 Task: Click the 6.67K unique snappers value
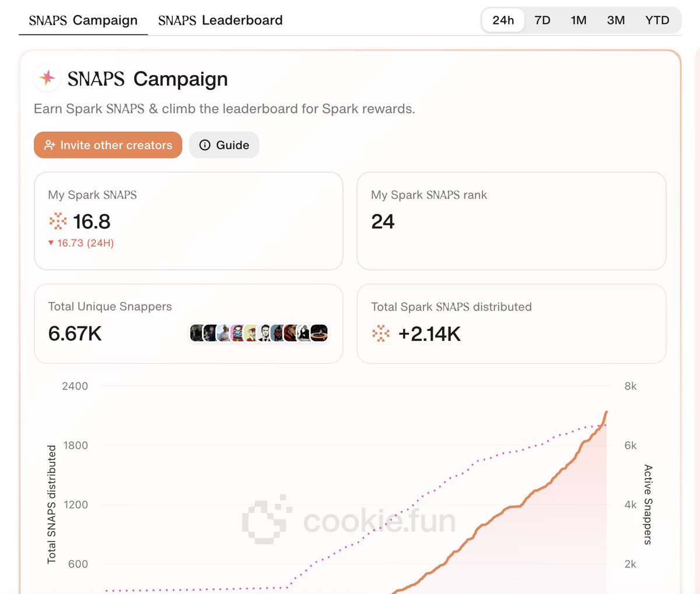tap(75, 333)
